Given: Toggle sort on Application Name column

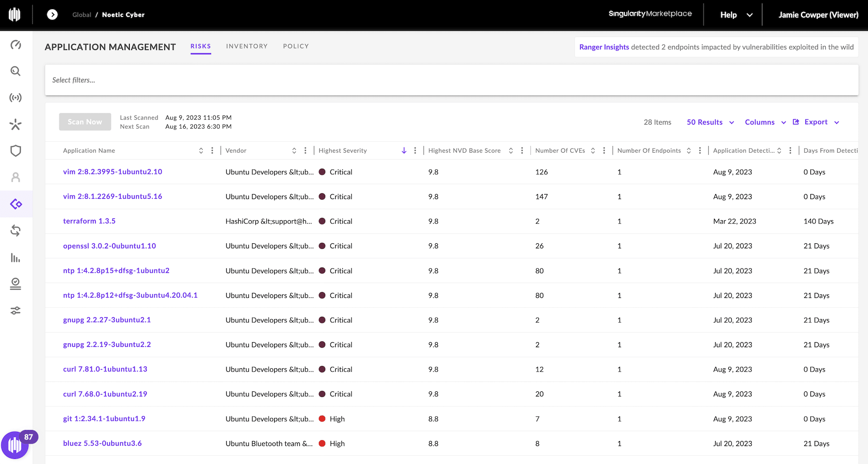Looking at the screenshot, I should [x=201, y=150].
